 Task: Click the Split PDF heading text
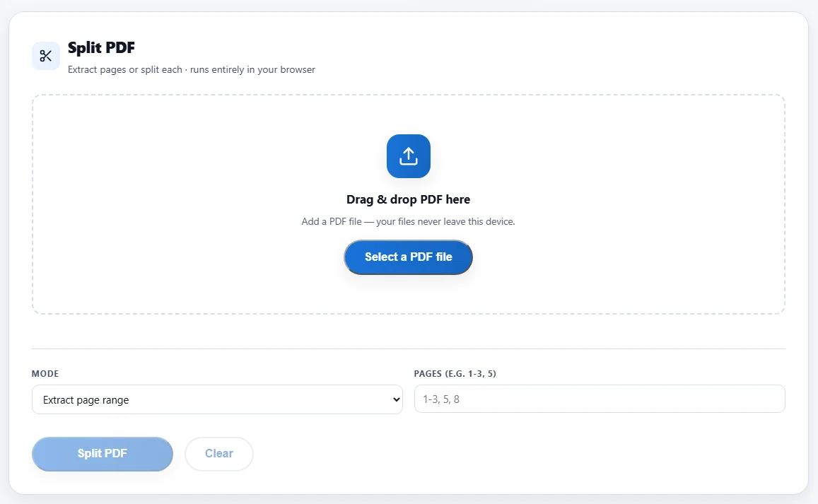tap(101, 47)
